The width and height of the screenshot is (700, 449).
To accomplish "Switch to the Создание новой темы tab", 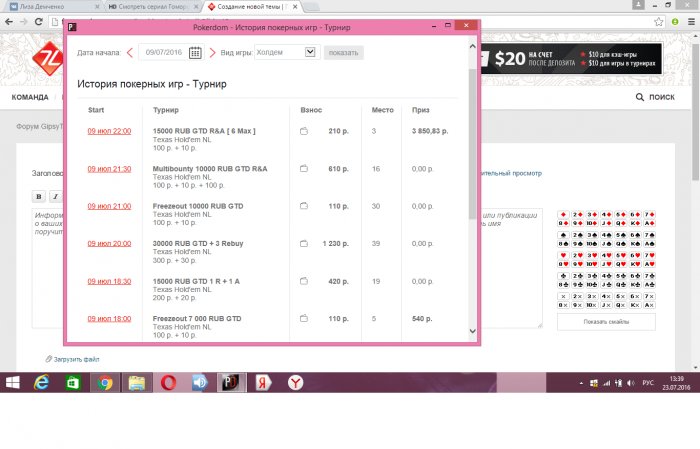I will [x=252, y=7].
